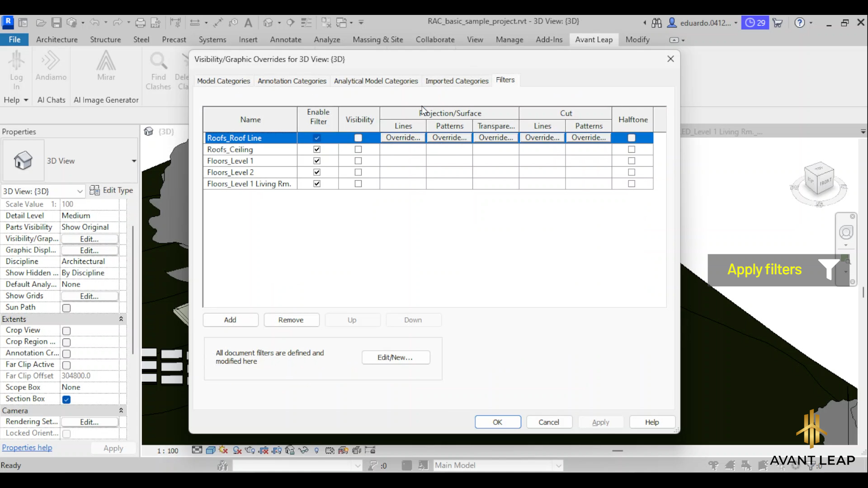The image size is (868, 488).
Task: Click the Edit/New... filters button
Action: coord(396,357)
